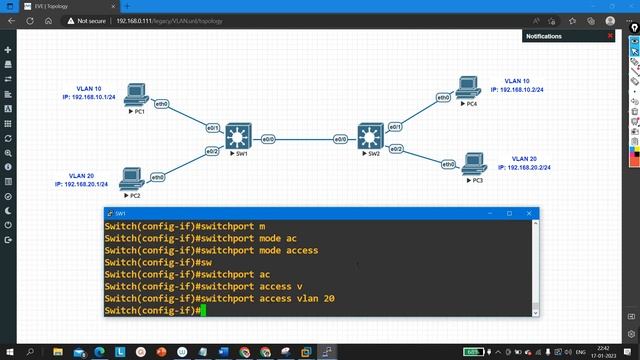Viewport: 640px width, 360px height.
Task: Click the checkmark circle icon in sidebar
Action: (8, 196)
